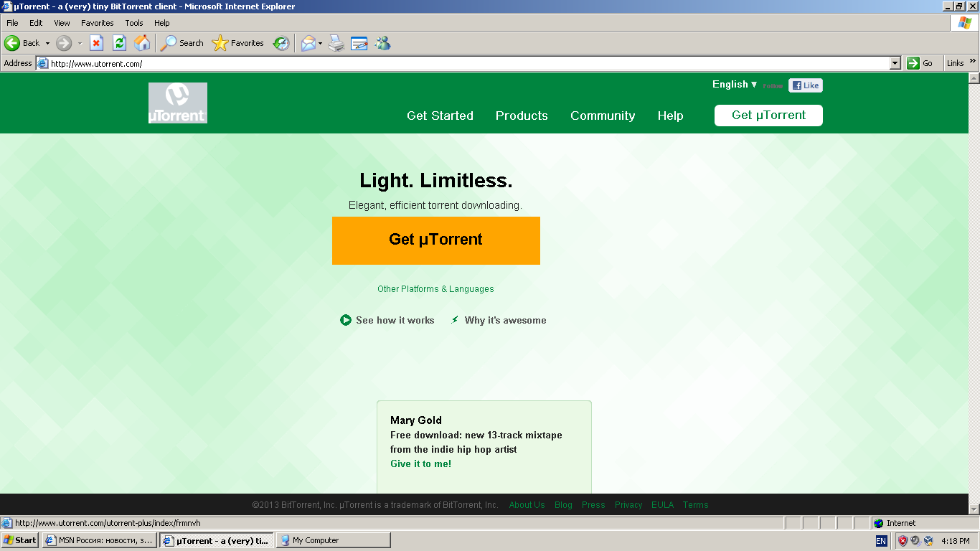Stop page loading with the red X icon
980x551 pixels.
[96, 43]
